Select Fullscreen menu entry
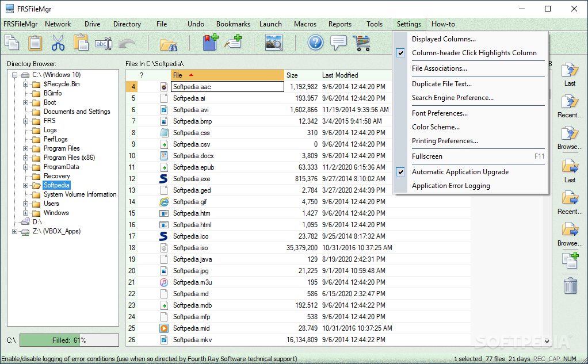This screenshot has width=588, height=364. pos(427,156)
